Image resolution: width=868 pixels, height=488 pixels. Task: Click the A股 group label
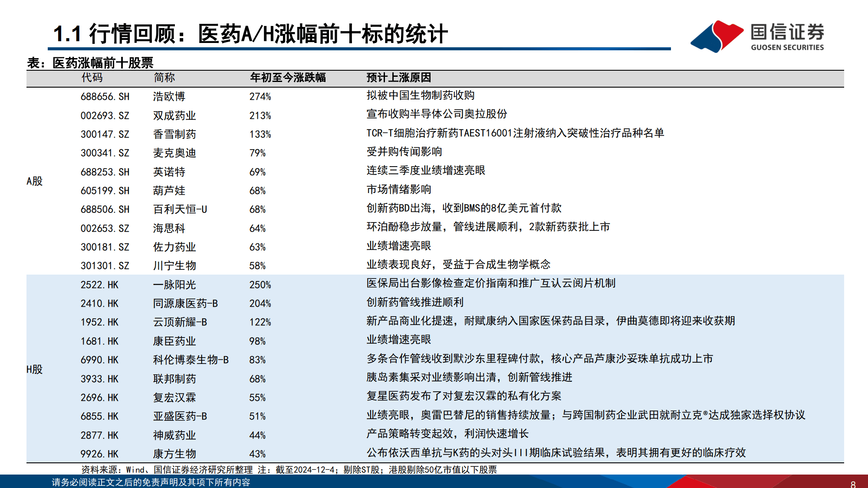point(35,181)
